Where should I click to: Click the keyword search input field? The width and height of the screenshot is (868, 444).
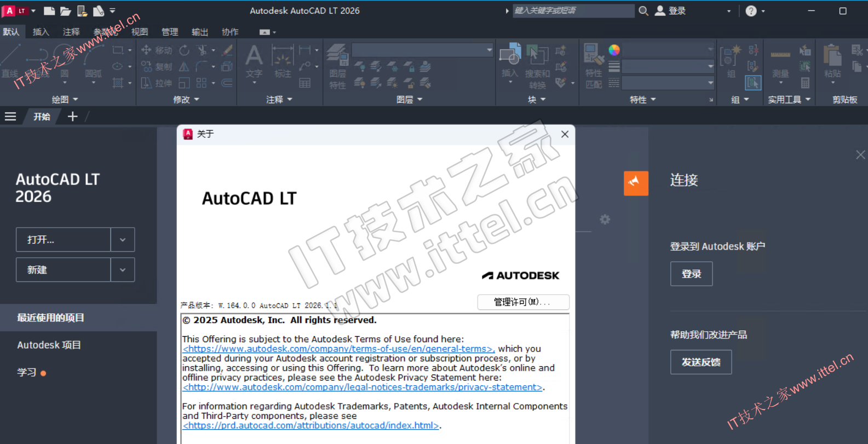pyautogui.click(x=573, y=11)
